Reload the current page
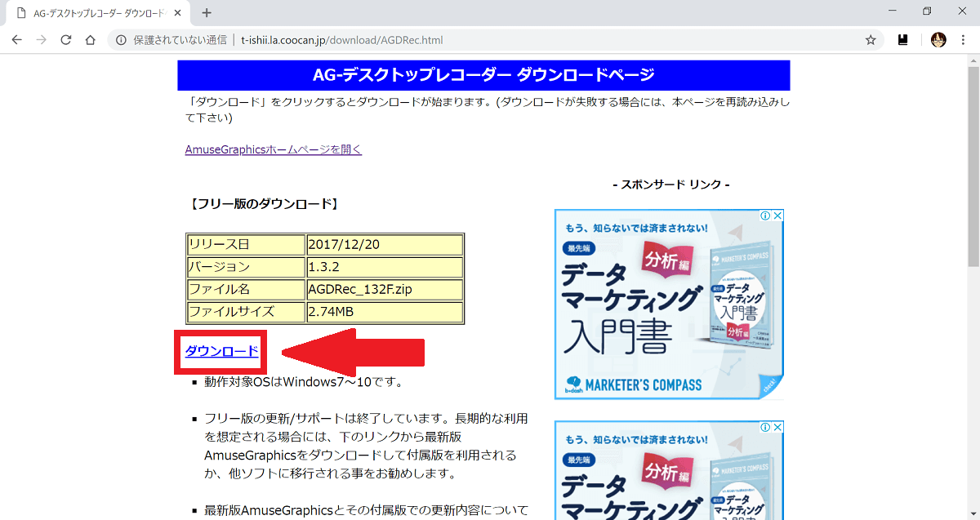Screen dimensions: 980x520 66,40
